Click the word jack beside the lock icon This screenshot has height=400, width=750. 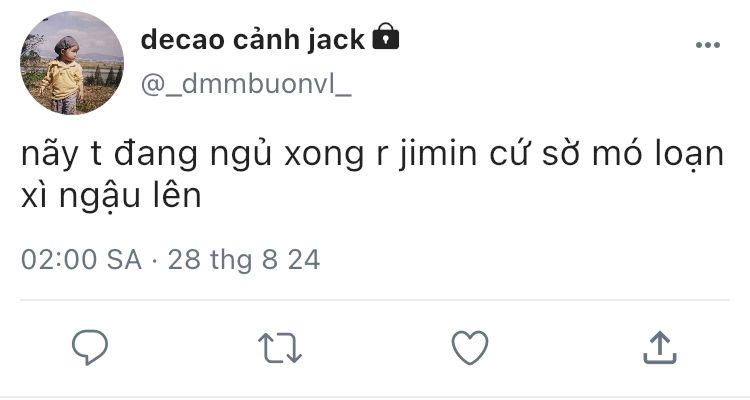[336, 41]
